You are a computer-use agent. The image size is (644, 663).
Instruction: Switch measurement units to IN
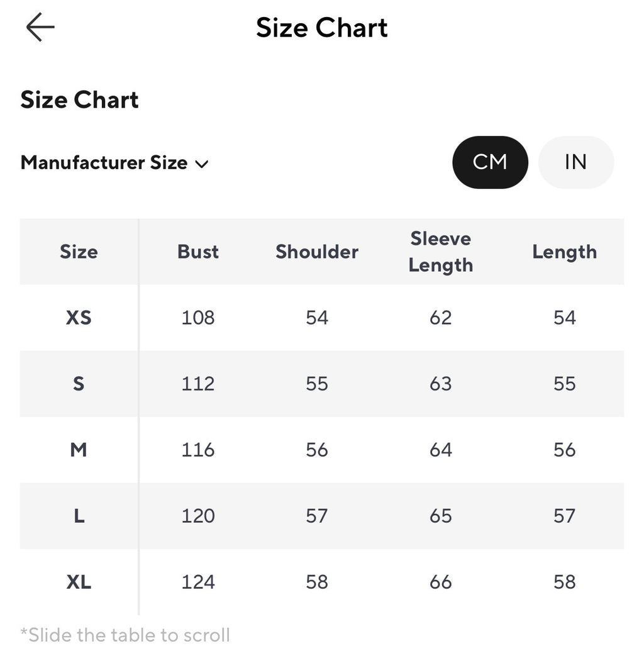pyautogui.click(x=575, y=162)
